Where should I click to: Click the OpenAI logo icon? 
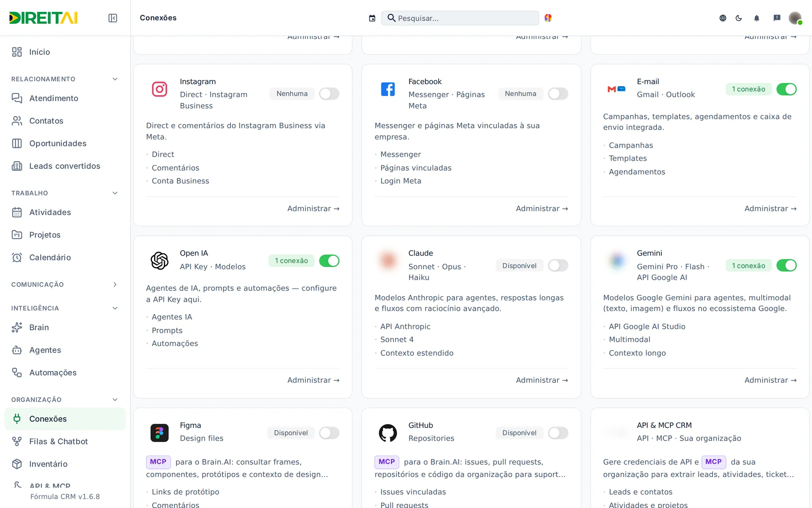[x=159, y=261]
